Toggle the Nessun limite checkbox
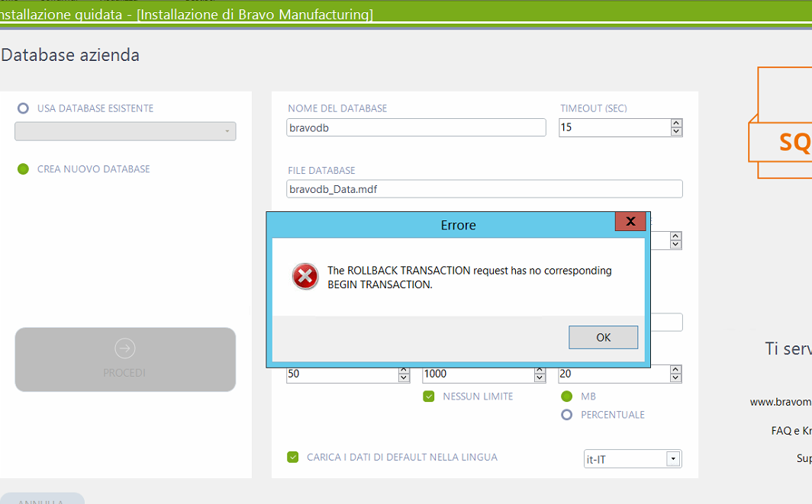The image size is (812, 504). click(429, 396)
